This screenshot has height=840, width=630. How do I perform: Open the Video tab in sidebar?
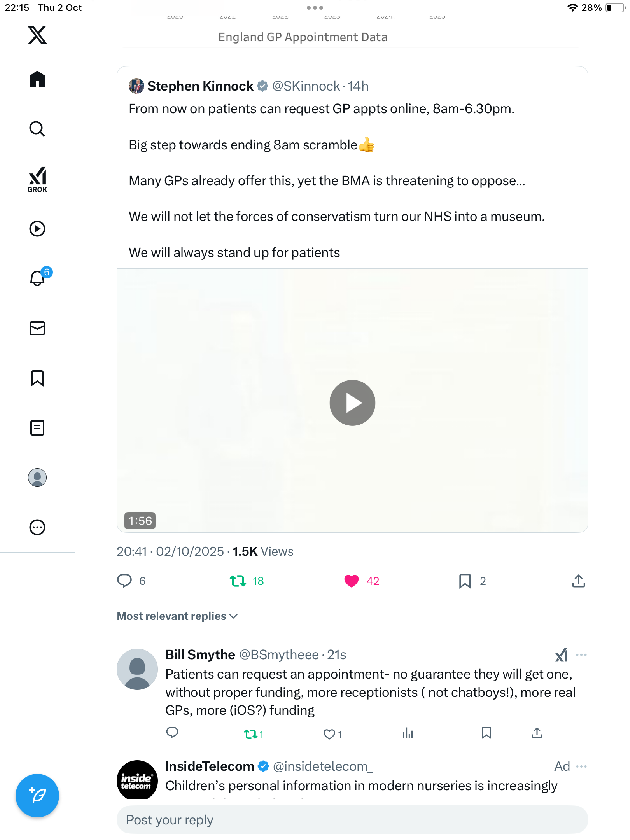point(37,229)
